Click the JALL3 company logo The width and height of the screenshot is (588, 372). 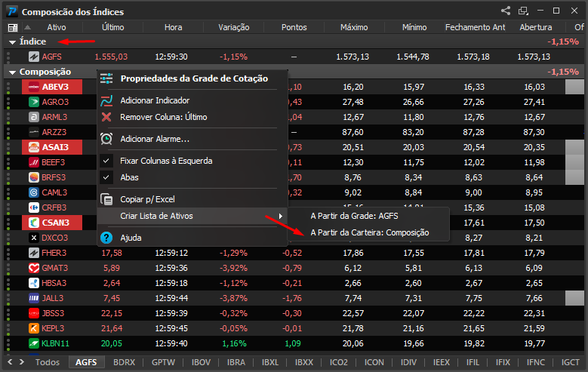click(34, 298)
